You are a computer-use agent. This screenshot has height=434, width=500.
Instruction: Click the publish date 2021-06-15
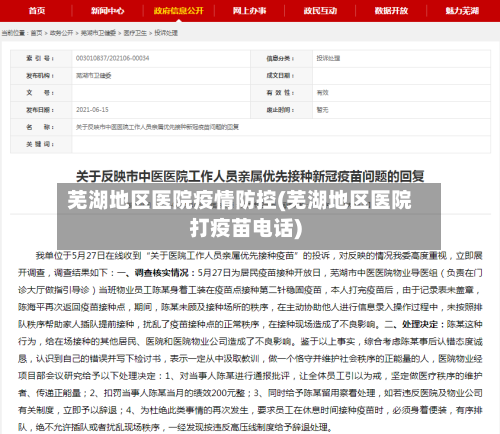tap(92, 110)
